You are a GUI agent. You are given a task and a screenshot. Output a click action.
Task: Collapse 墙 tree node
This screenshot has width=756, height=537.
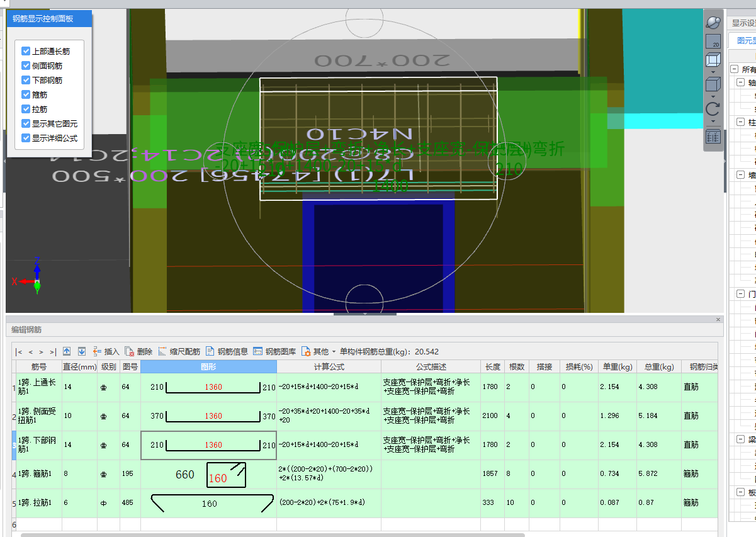(x=741, y=175)
